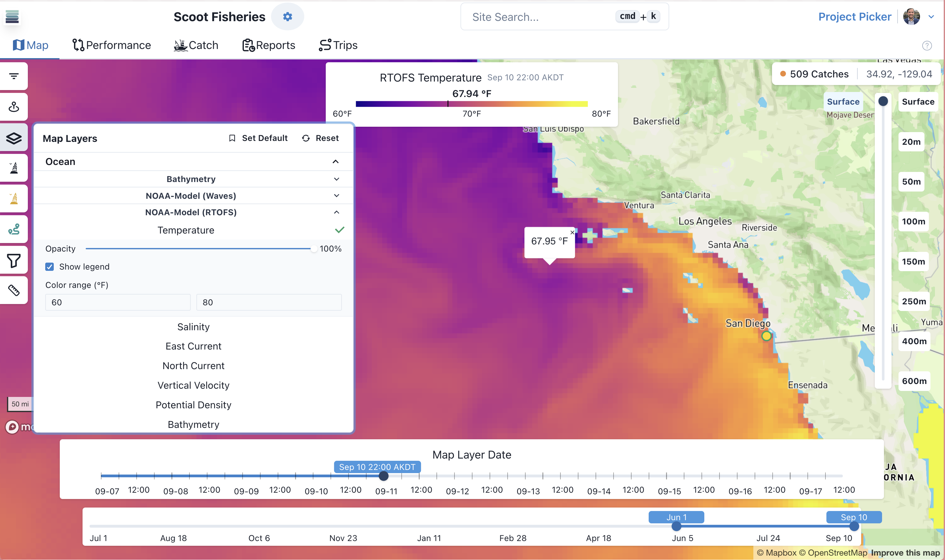Select the 100m depth label
Screen dimensions: 945x560
pos(913,222)
